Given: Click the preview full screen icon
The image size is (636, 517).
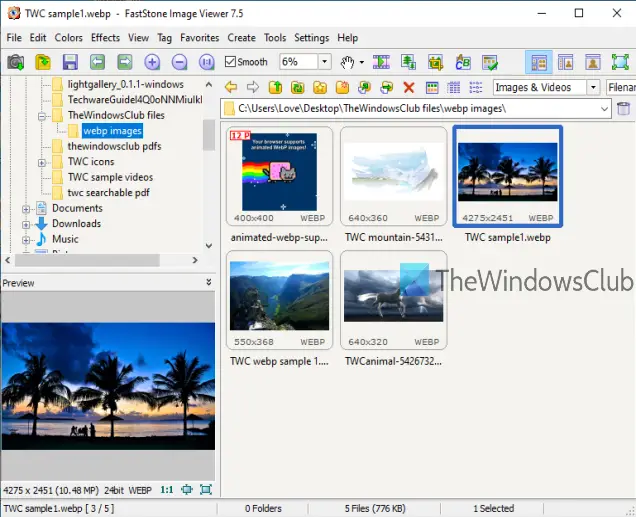Looking at the screenshot, I should pyautogui.click(x=206, y=490).
